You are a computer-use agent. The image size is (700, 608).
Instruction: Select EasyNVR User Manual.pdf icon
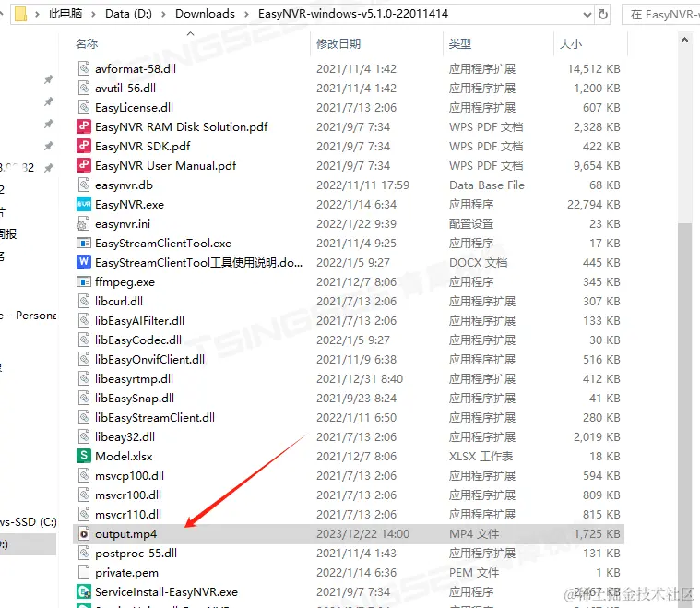coord(84,166)
